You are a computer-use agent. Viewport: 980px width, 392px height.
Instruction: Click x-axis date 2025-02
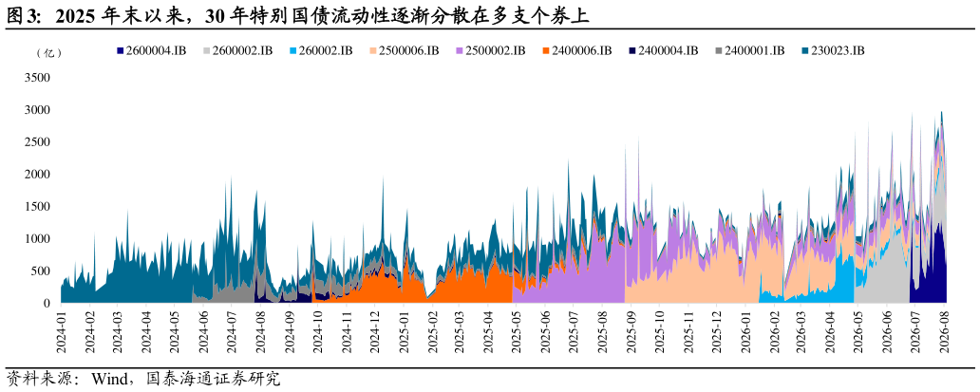tap(430, 334)
